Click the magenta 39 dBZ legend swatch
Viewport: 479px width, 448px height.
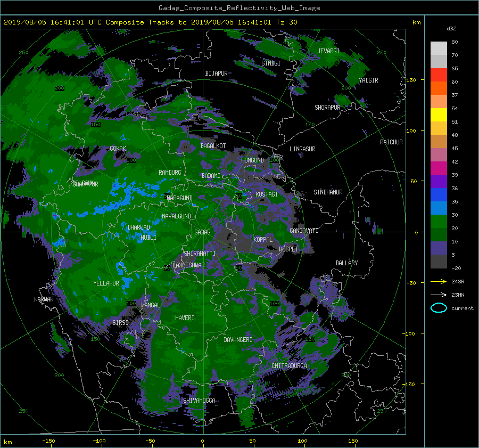point(439,168)
